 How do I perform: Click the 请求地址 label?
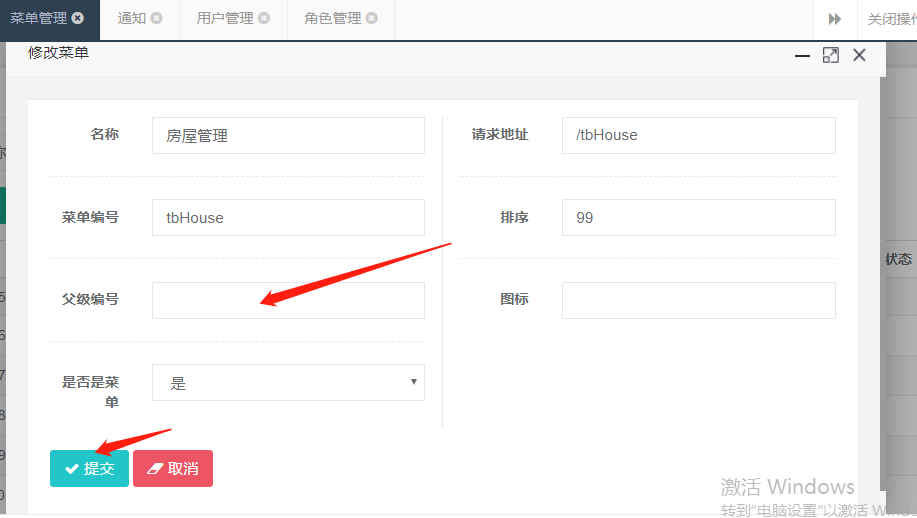[499, 134]
